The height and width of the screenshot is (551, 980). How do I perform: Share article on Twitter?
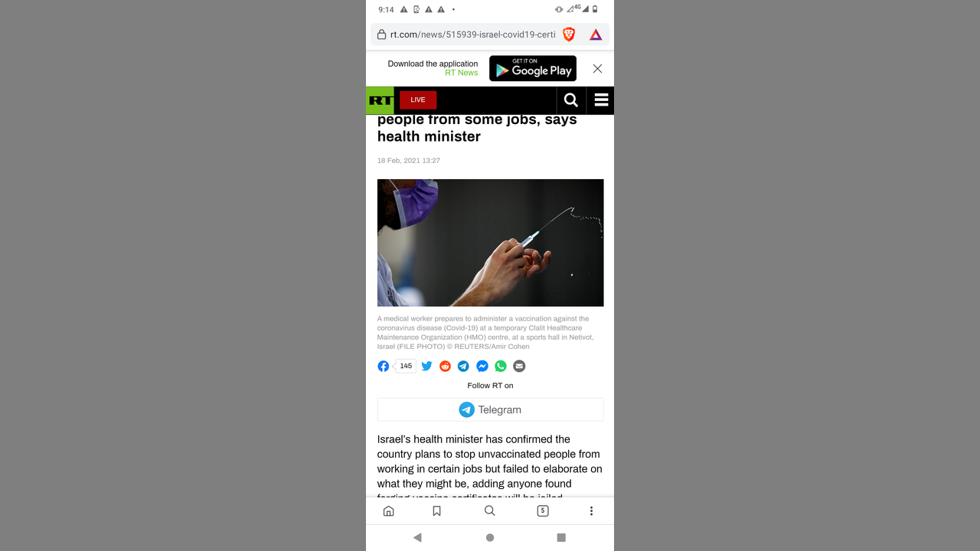pos(426,366)
